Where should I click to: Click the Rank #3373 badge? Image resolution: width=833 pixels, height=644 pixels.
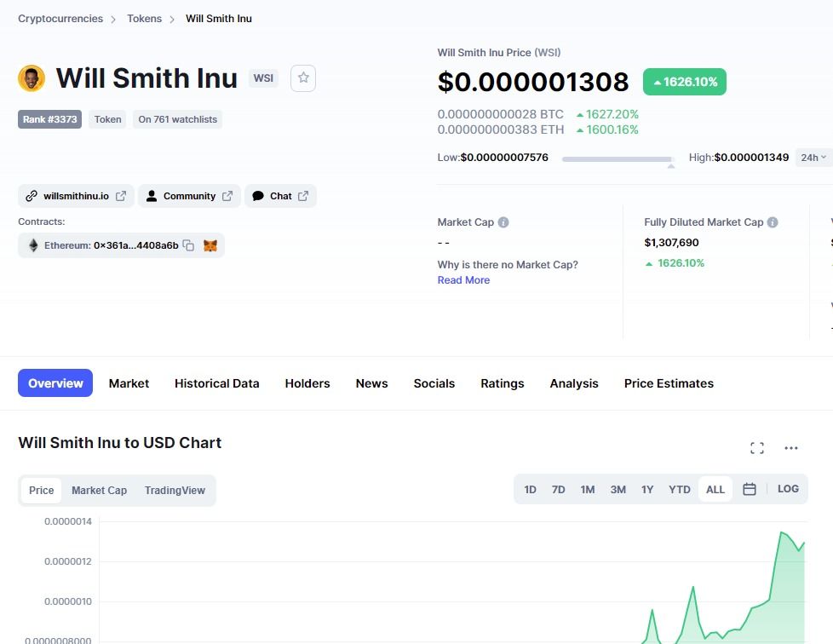click(x=50, y=119)
